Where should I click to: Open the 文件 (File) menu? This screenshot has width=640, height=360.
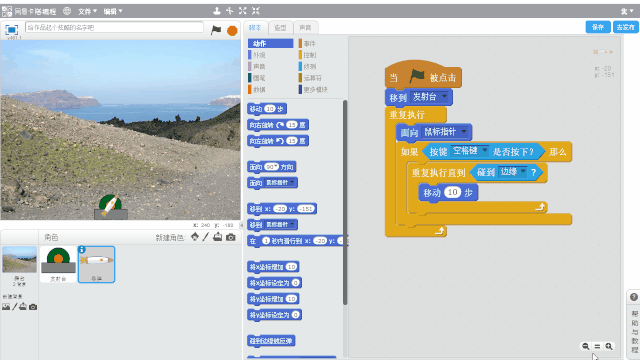[x=87, y=11]
